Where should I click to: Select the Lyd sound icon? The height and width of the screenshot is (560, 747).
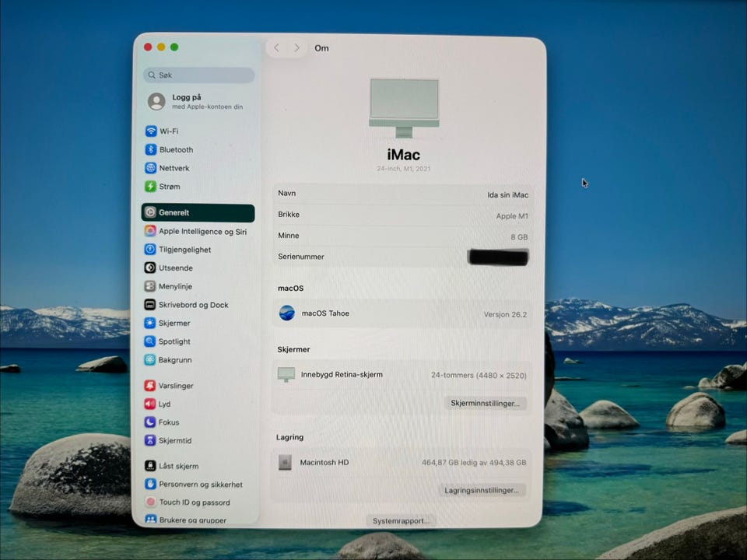tap(150, 404)
